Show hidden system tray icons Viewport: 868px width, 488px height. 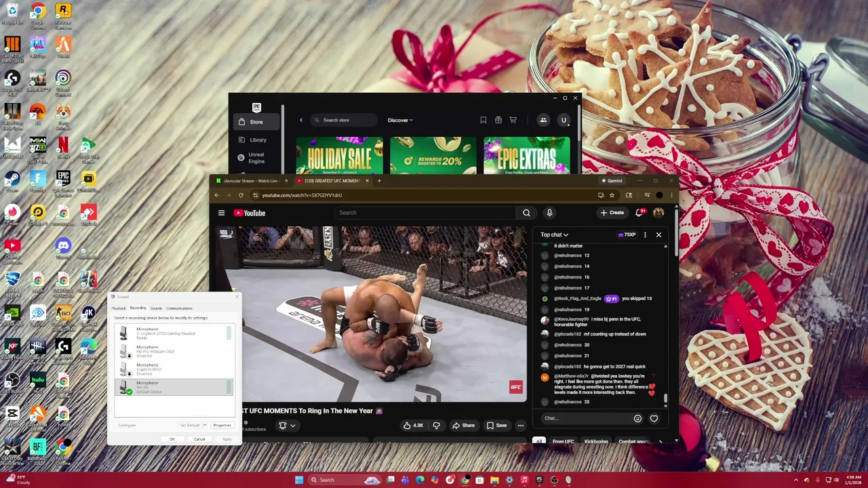796,480
